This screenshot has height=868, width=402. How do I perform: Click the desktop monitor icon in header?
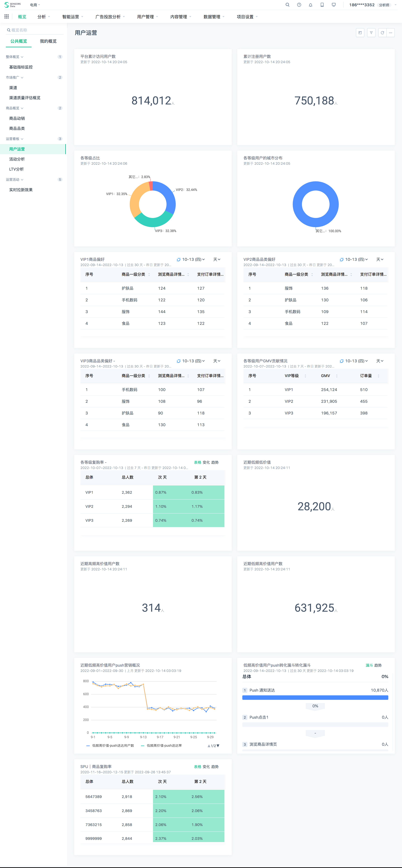[x=334, y=5]
